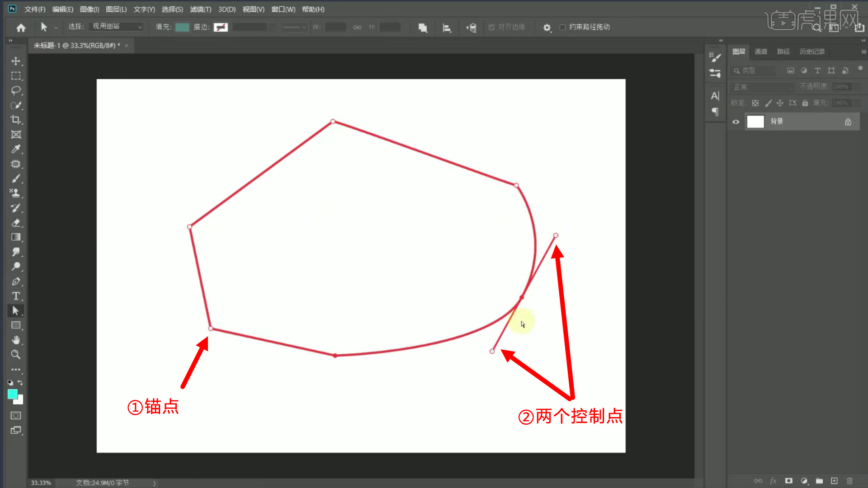
Task: Select the Zoom tool
Action: click(16, 355)
